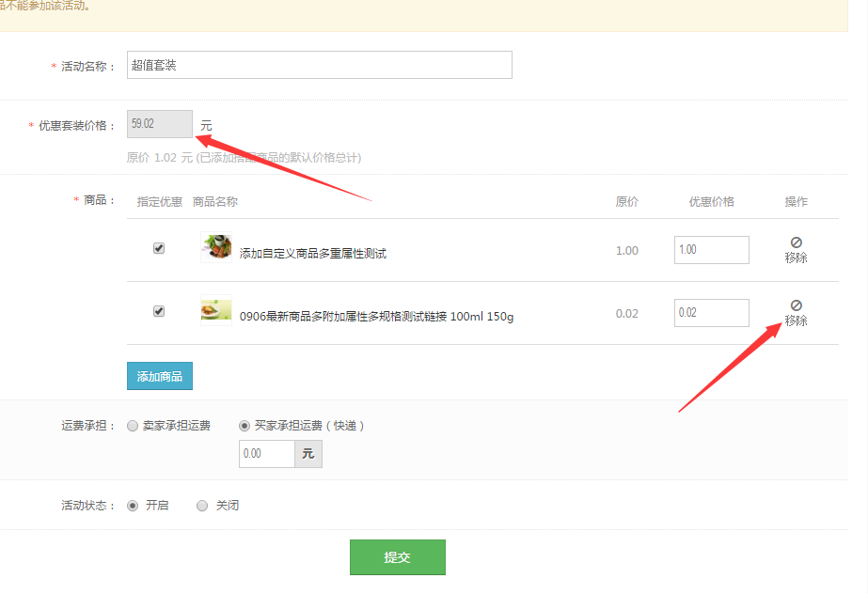Click original price 1.00 in the first row
This screenshot has height=594, width=868.
pos(627,251)
